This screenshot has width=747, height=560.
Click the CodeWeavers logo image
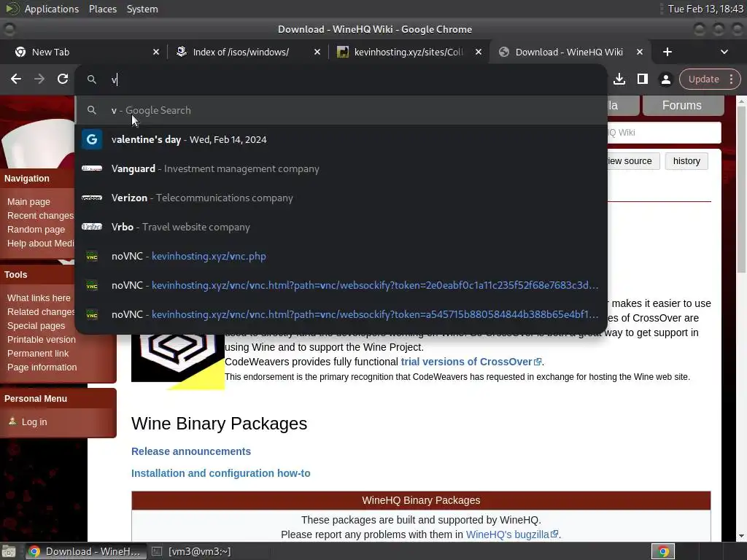178,362
